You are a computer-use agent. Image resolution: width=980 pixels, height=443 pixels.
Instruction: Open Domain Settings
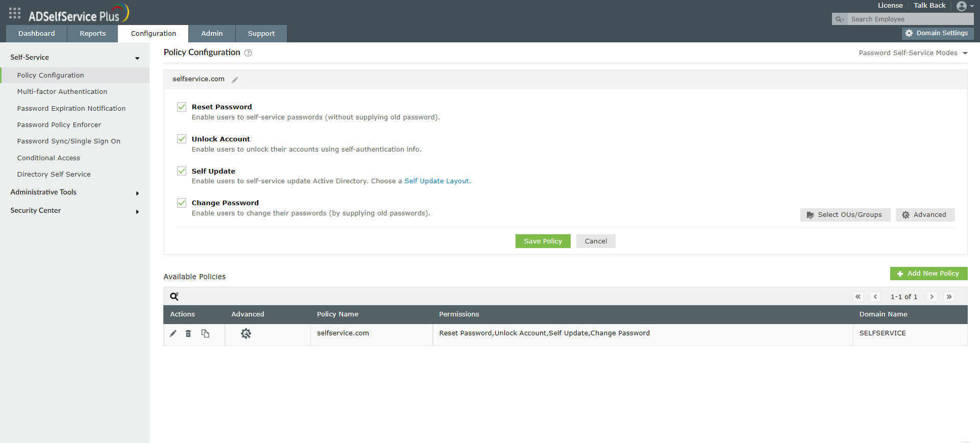938,33
